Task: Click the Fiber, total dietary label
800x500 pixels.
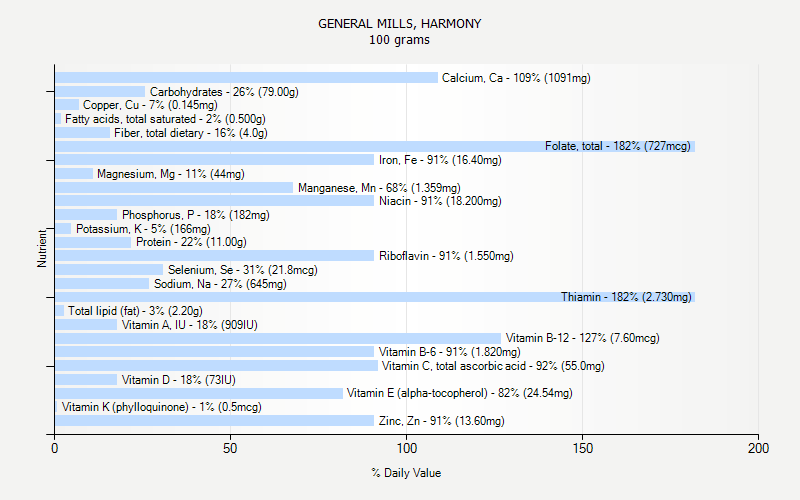Action: [191, 133]
